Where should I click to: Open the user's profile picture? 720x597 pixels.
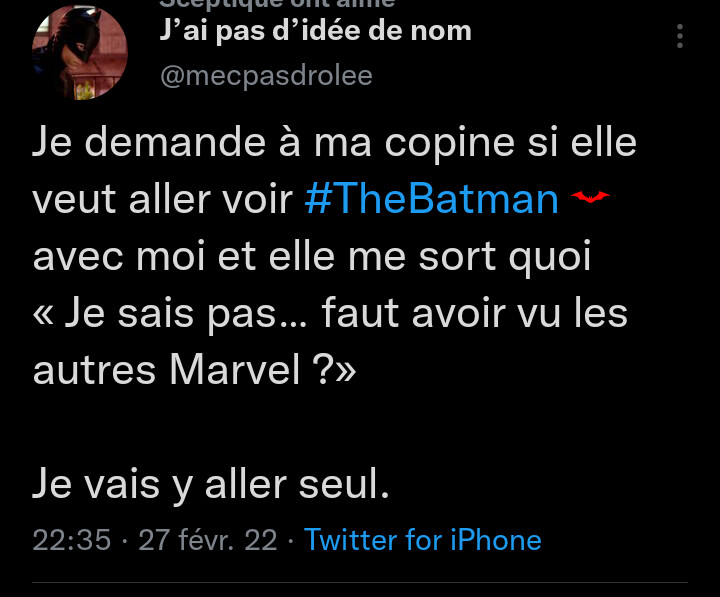tap(80, 51)
